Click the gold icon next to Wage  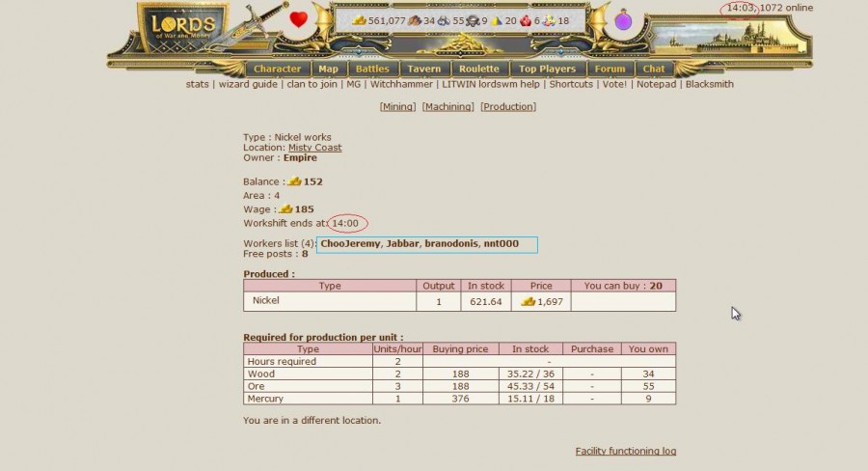click(x=286, y=208)
